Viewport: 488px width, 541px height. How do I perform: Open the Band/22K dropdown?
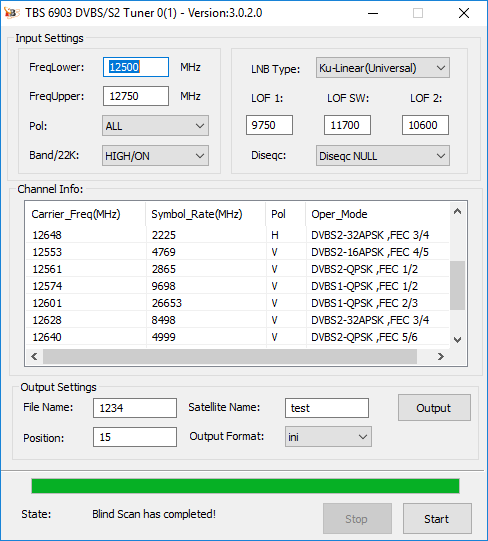(155, 156)
